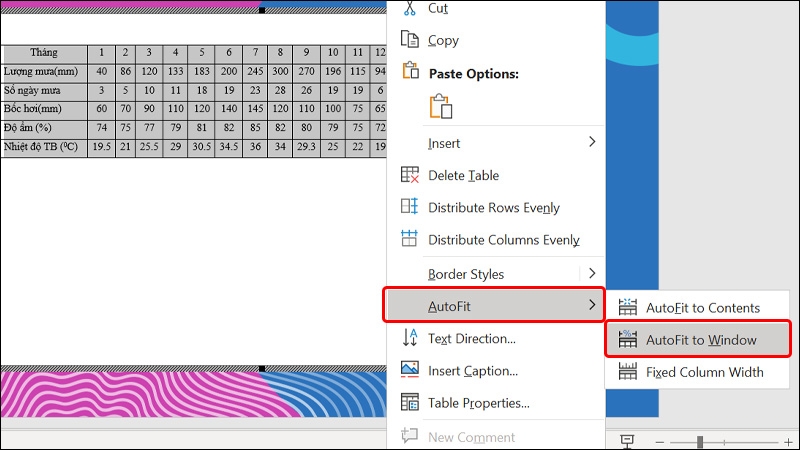
Task: Click the Distribute Rows Evenly icon
Action: point(409,207)
